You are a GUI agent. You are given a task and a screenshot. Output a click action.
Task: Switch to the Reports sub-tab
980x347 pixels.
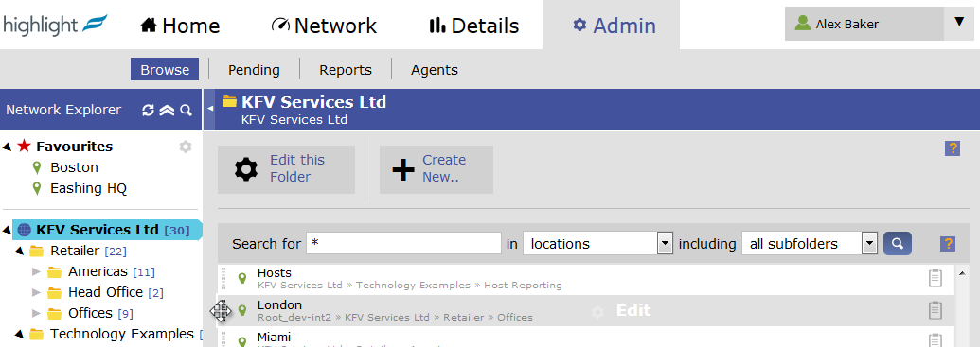point(346,70)
